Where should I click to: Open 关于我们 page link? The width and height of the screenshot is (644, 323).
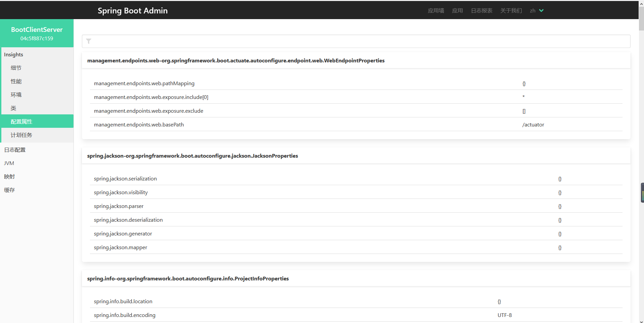[x=511, y=11]
